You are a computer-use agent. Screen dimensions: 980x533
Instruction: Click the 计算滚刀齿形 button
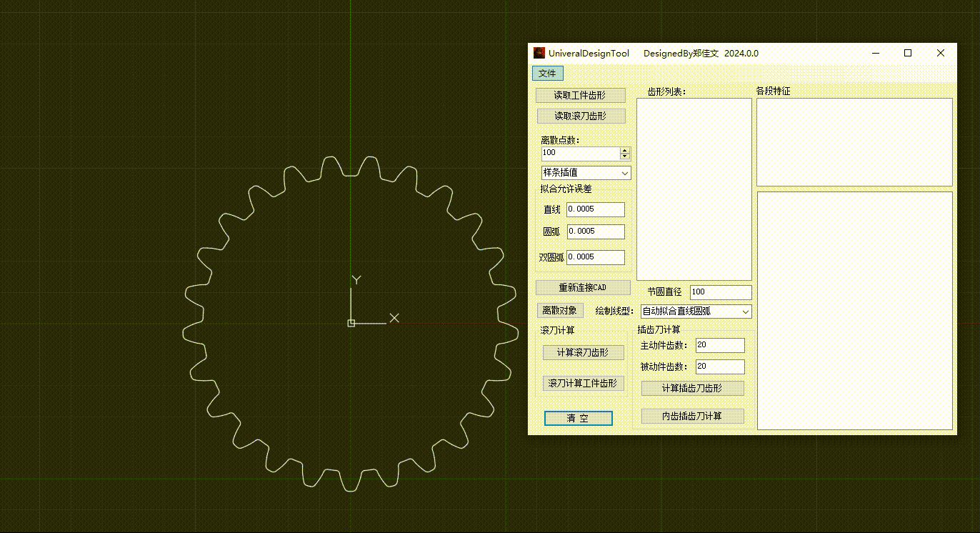click(583, 352)
